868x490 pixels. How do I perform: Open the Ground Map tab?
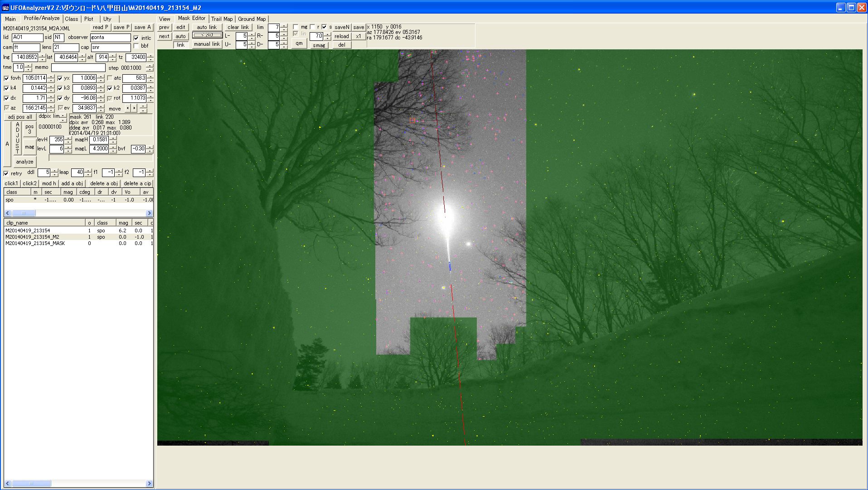click(252, 19)
